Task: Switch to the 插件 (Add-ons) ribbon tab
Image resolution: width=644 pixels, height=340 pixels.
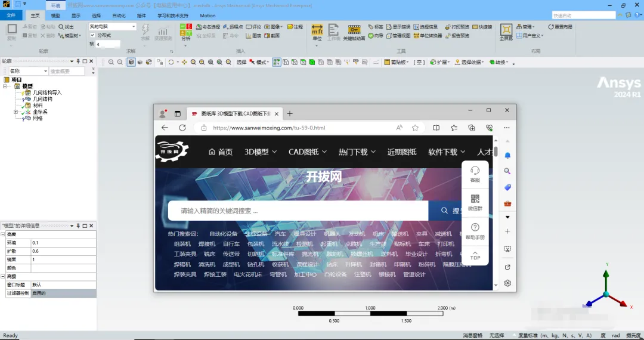Action: [x=141, y=16]
